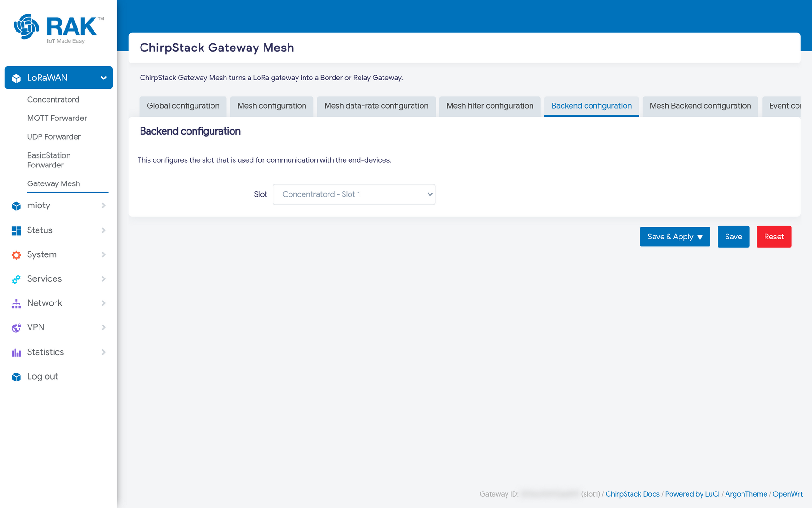
Task: Click the Statistics bar chart icon
Action: 16,352
